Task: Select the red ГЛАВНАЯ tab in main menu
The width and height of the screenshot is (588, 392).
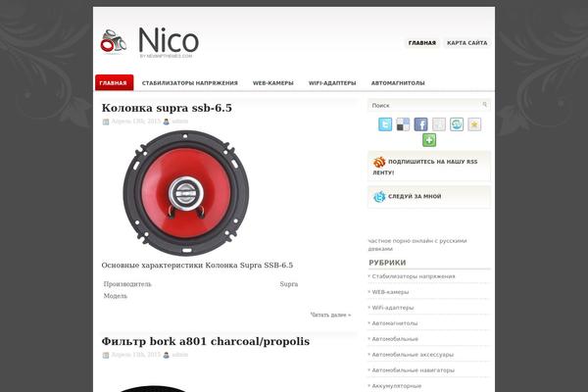Action: pyautogui.click(x=114, y=83)
